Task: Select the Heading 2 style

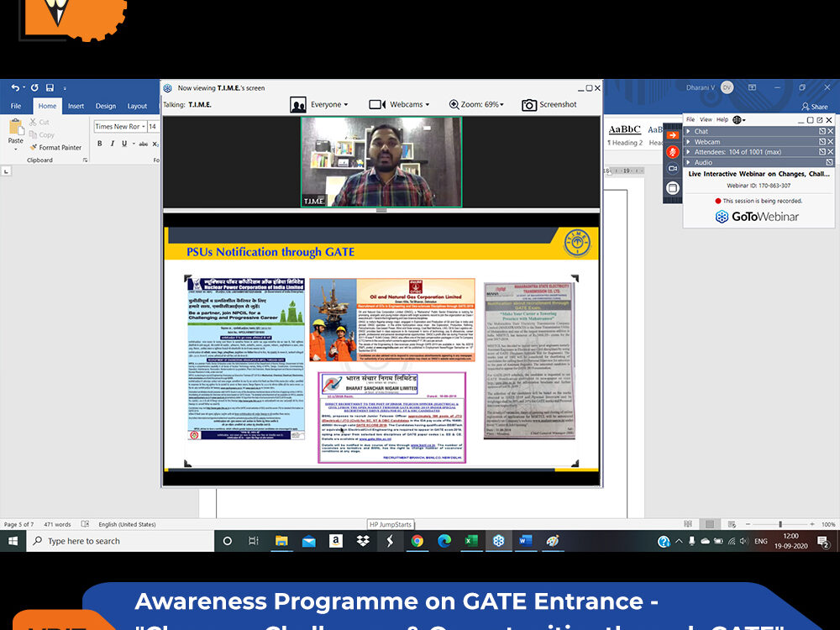Action: (625, 135)
